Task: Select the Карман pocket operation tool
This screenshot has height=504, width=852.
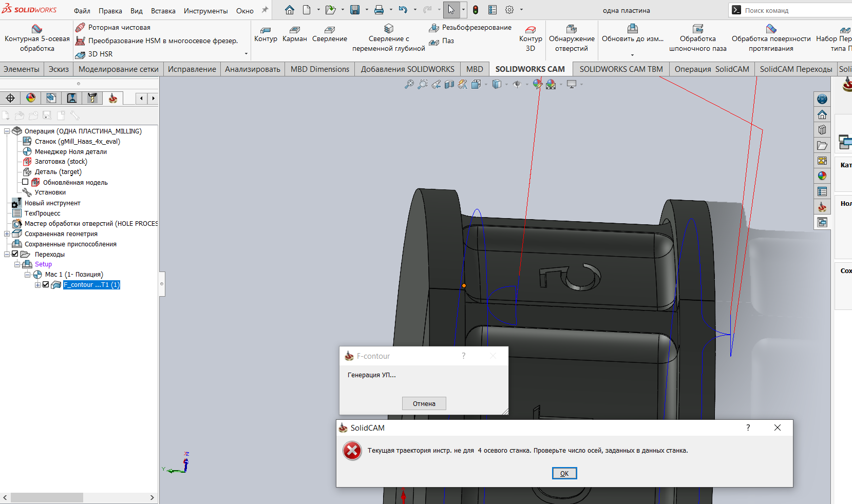Action: coord(295,34)
